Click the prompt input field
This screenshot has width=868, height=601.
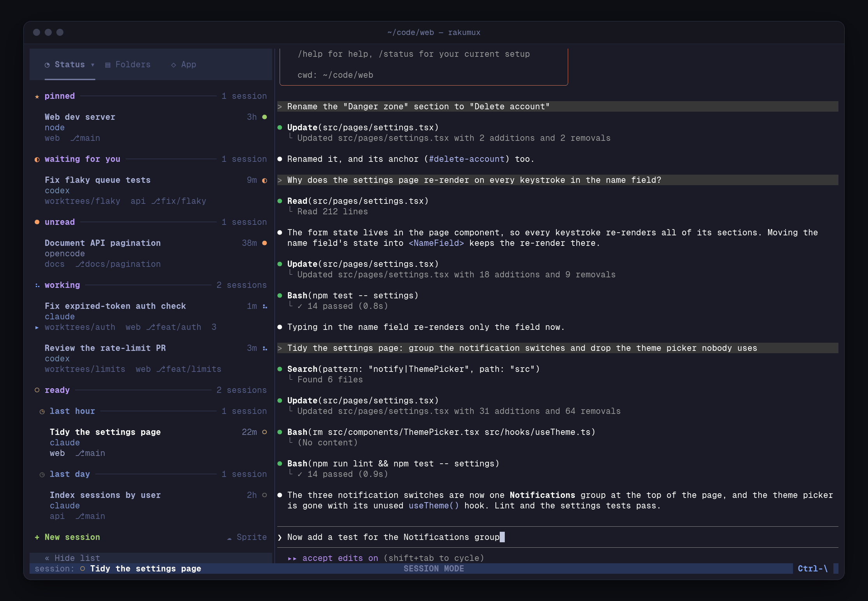[558, 537]
